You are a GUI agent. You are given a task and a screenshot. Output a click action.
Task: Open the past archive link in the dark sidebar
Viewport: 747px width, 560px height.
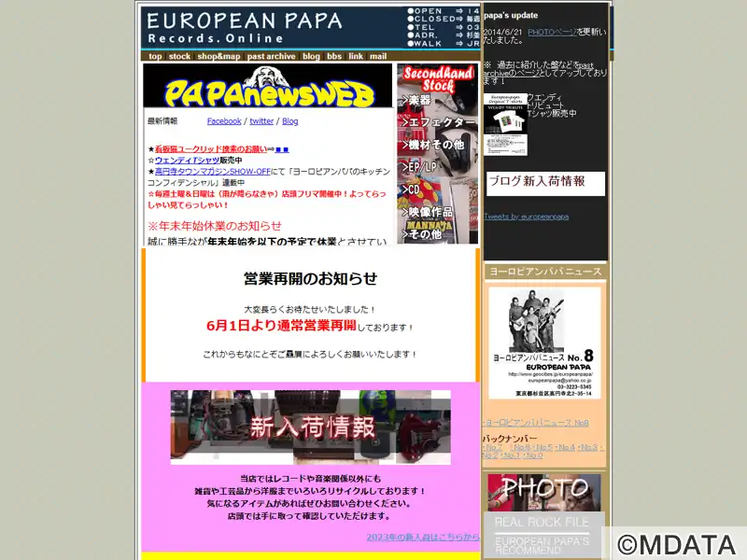[539, 69]
